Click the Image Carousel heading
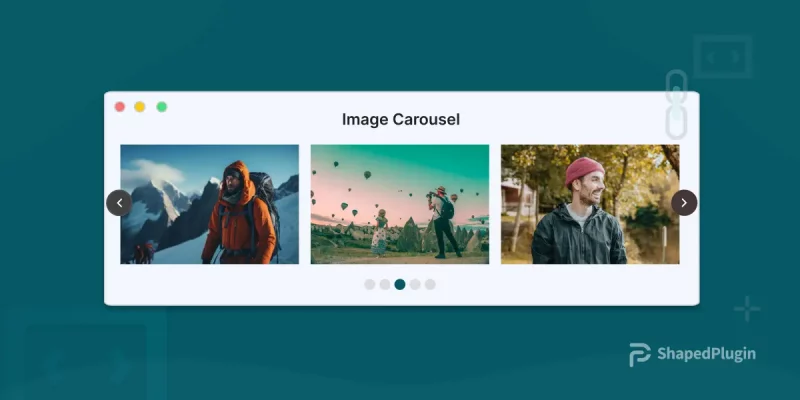This screenshot has width=800, height=400. [x=400, y=120]
